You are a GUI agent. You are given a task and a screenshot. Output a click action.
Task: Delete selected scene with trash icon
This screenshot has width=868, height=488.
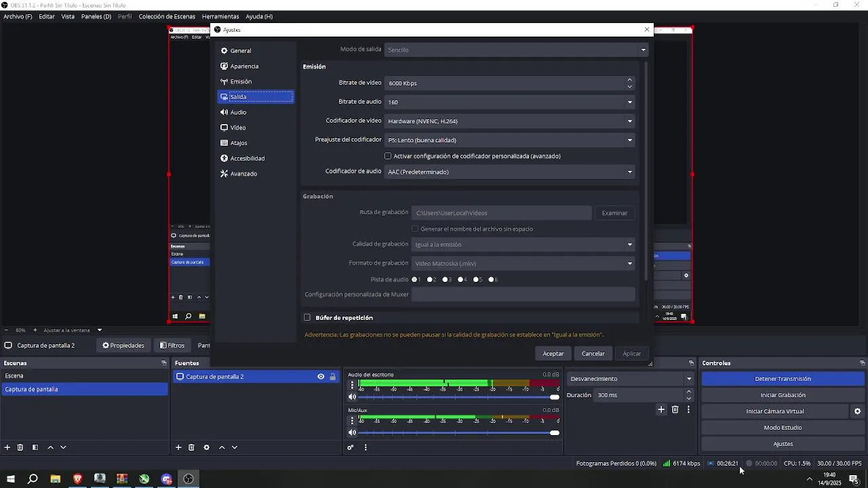(20, 447)
